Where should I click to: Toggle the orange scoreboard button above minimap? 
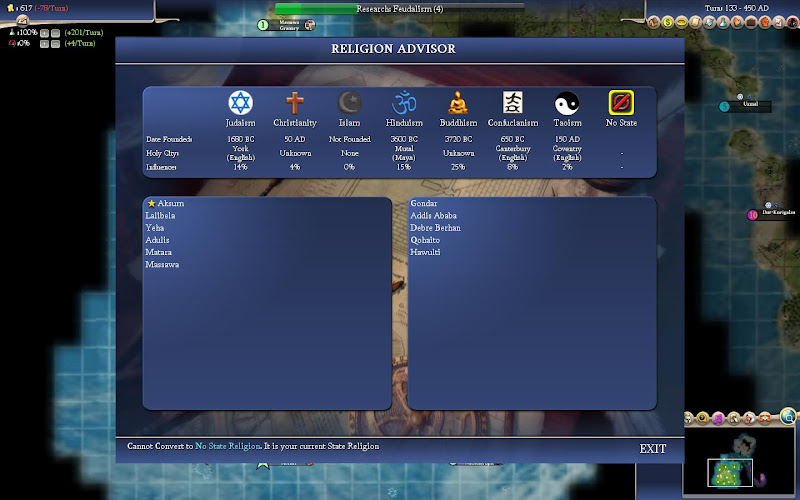(x=765, y=418)
